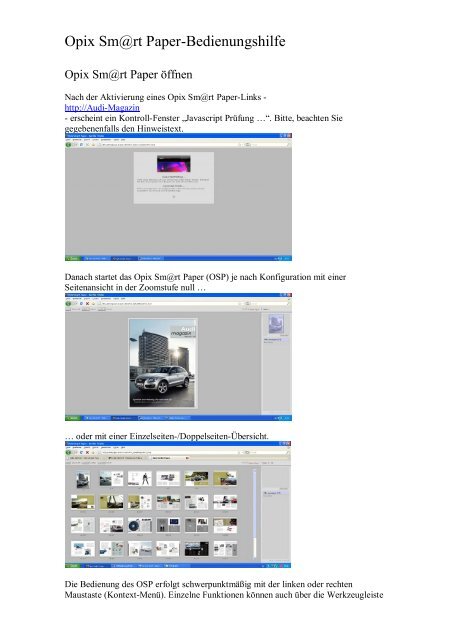Select the active white browser tab in the overview screenshot
Image resolution: width=453 pixels, height=640 pixels.
(171, 458)
